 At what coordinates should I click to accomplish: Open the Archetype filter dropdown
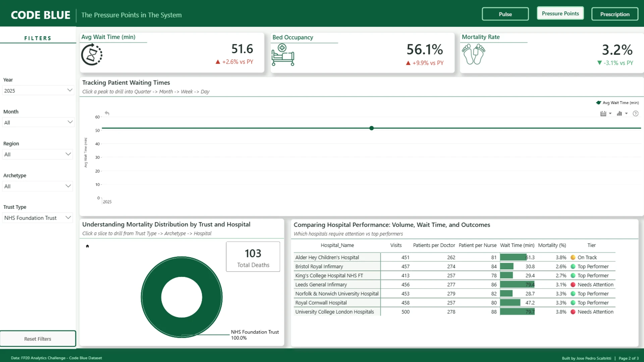click(38, 186)
